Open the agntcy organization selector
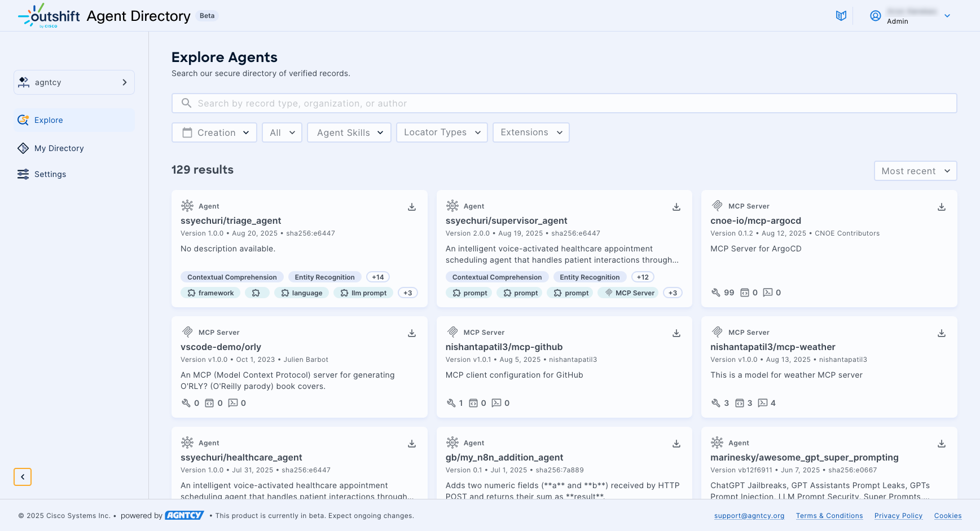 tap(74, 82)
